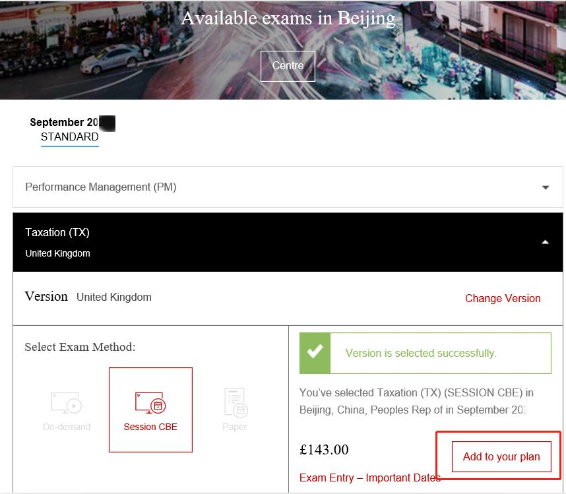Viewport: 566px width, 494px height.
Task: Click the Taxation (TX) header title
Action: pyautogui.click(x=57, y=232)
